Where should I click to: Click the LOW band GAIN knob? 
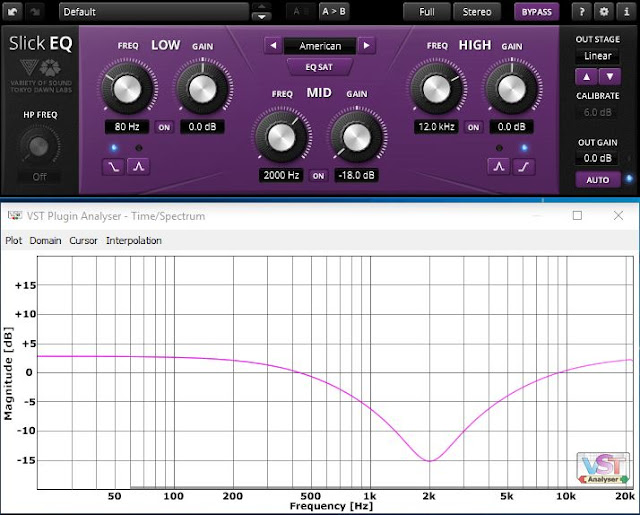coord(203,89)
